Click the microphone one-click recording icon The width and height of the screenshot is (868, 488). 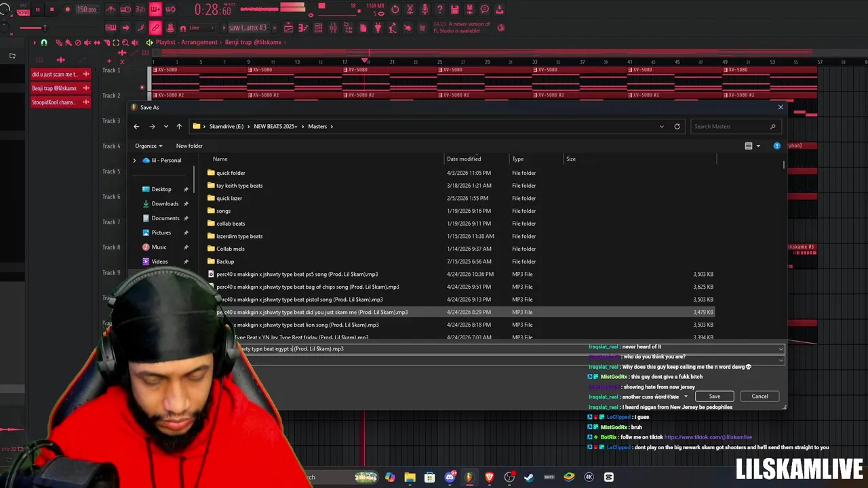pos(425,9)
